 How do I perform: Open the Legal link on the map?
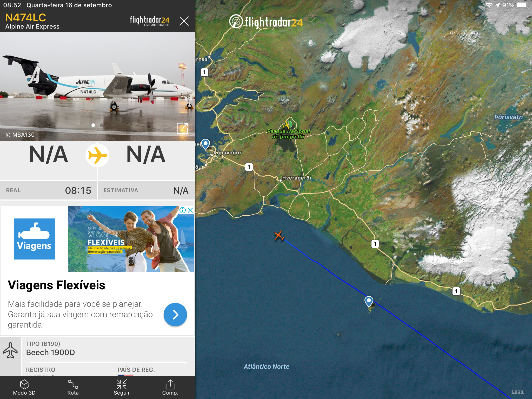click(518, 391)
